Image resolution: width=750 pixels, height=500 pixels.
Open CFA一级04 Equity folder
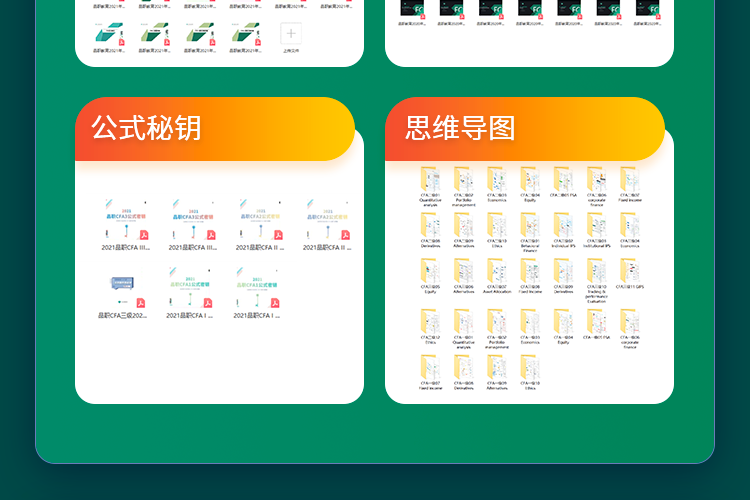563,327
